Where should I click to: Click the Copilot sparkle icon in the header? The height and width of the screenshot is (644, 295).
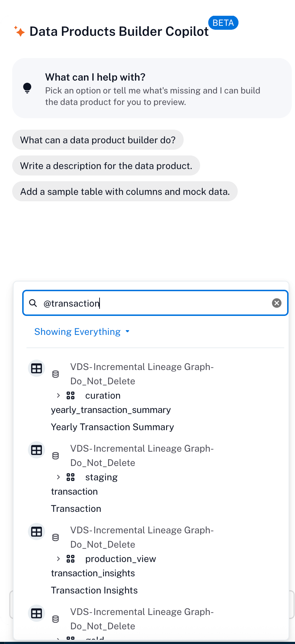[x=19, y=31]
